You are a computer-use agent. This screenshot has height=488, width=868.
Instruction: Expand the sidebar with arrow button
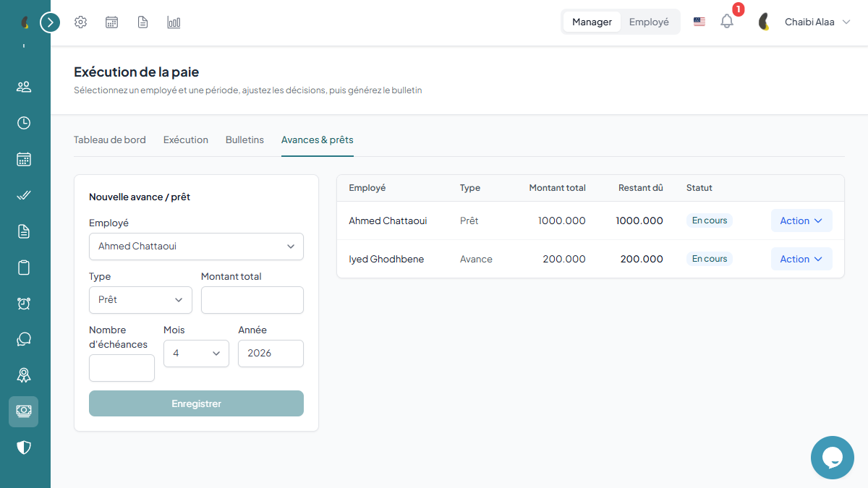pyautogui.click(x=50, y=22)
